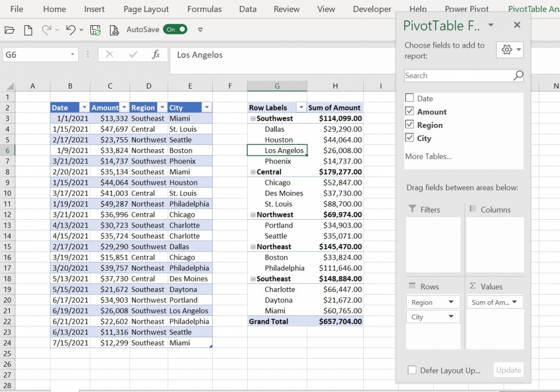This screenshot has height=392, width=560.
Task: Undo the last action
Action: [x=71, y=30]
